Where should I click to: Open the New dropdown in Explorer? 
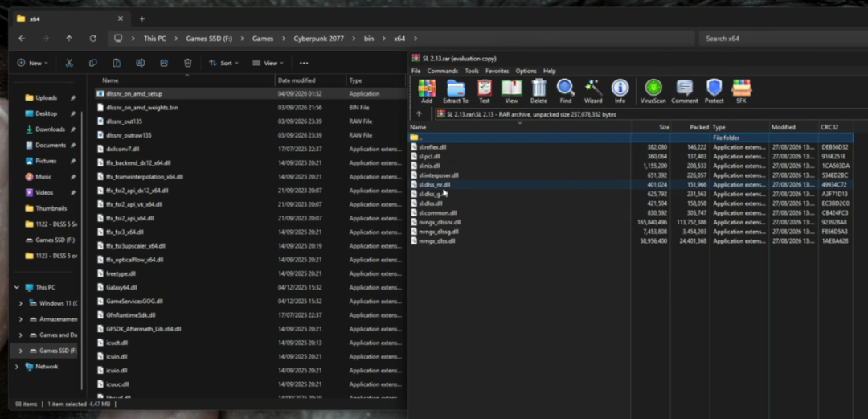32,64
